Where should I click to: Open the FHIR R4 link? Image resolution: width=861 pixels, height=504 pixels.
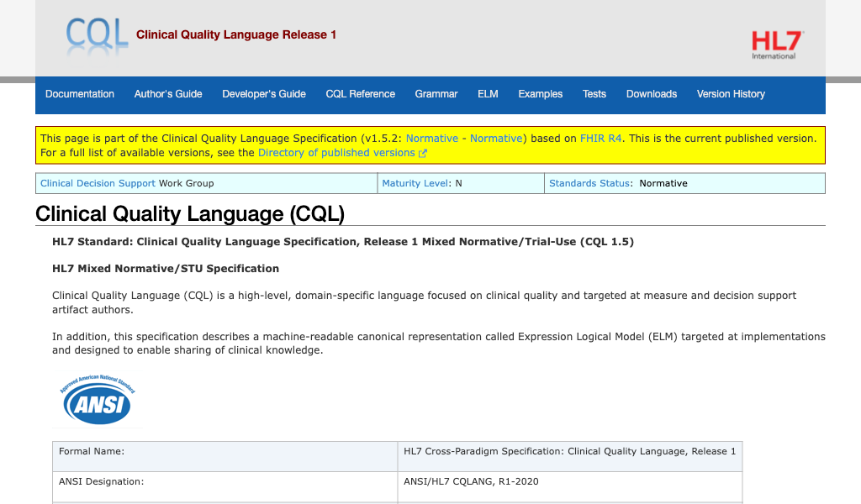(600, 139)
